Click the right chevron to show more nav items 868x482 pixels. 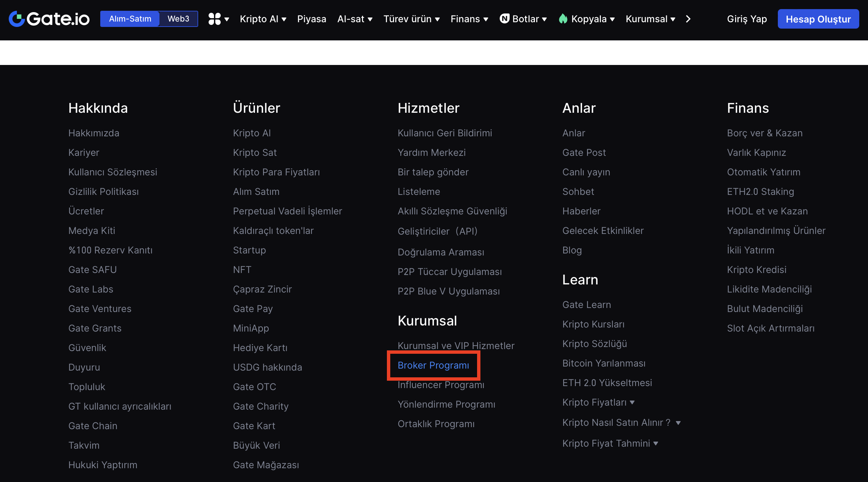[688, 19]
